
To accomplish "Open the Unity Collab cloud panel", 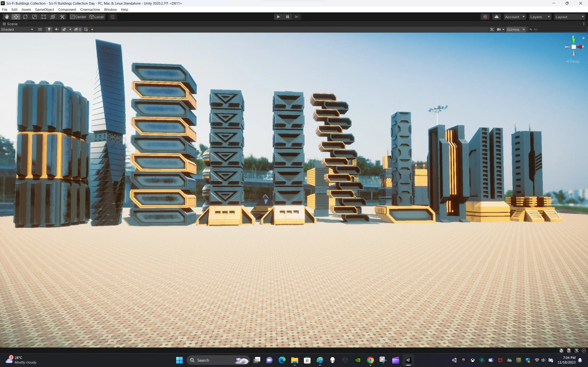I will pyautogui.click(x=496, y=17).
